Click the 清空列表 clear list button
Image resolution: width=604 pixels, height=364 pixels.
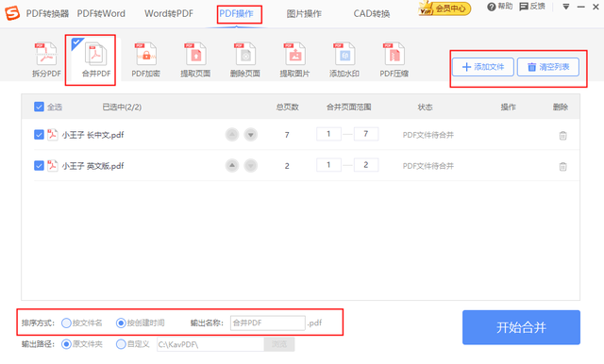(548, 67)
